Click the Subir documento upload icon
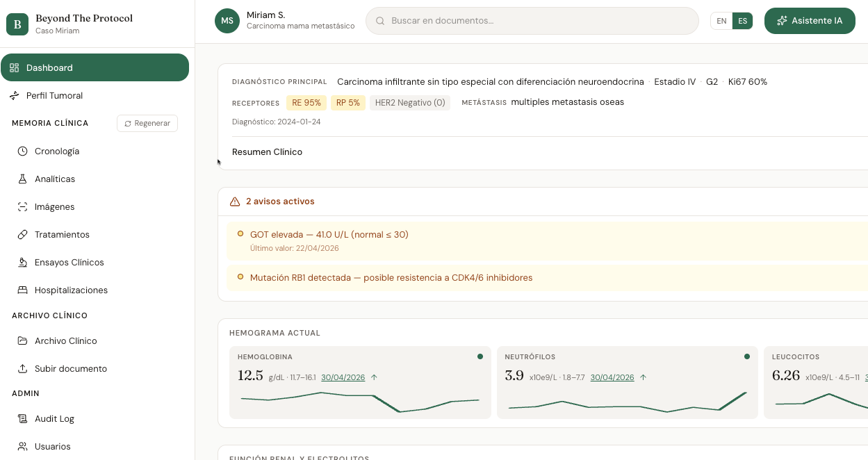The width and height of the screenshot is (868, 460). pyautogui.click(x=22, y=368)
